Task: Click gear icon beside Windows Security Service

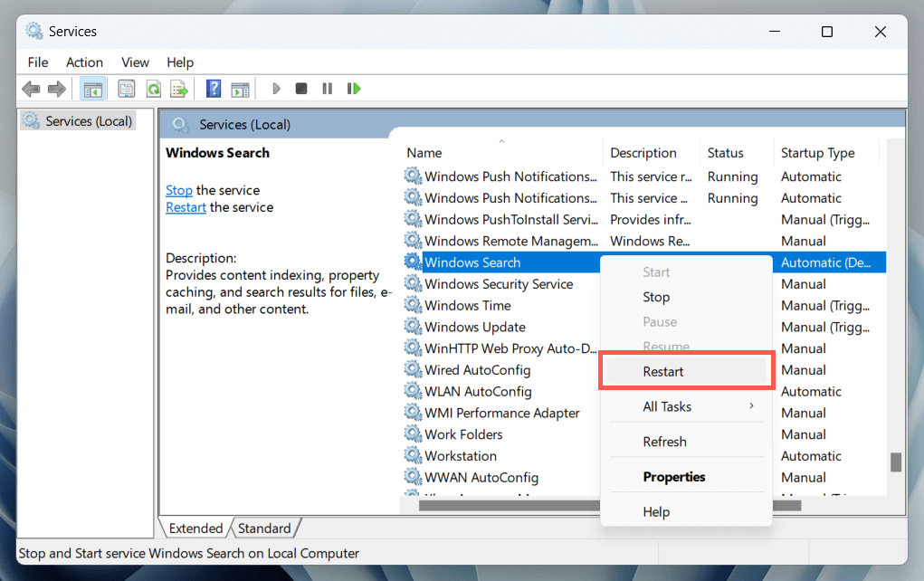Action: tap(413, 283)
